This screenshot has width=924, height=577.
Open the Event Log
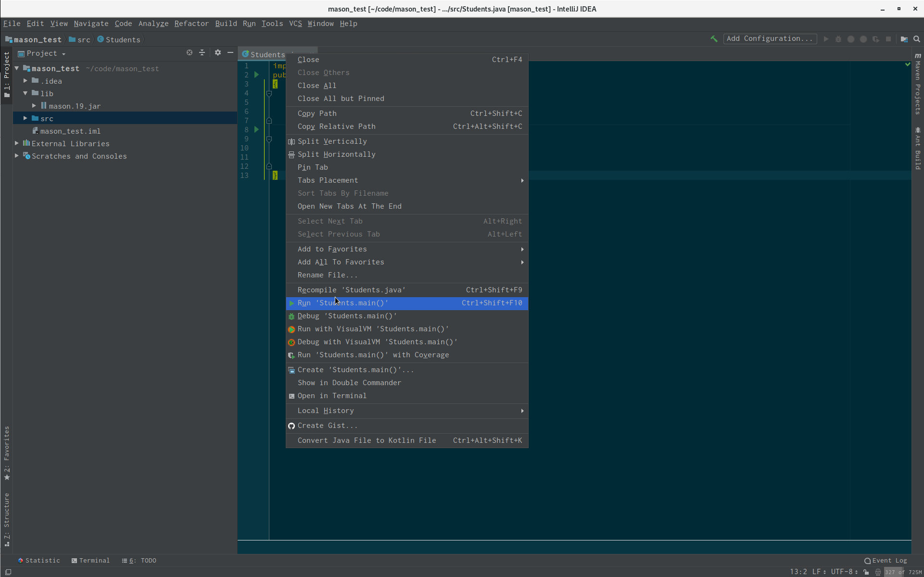point(886,561)
